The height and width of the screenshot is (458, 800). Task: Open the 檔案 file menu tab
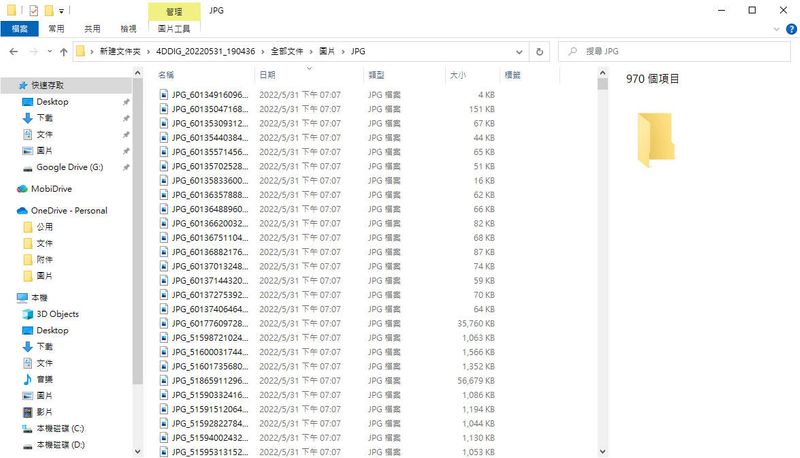(x=19, y=29)
